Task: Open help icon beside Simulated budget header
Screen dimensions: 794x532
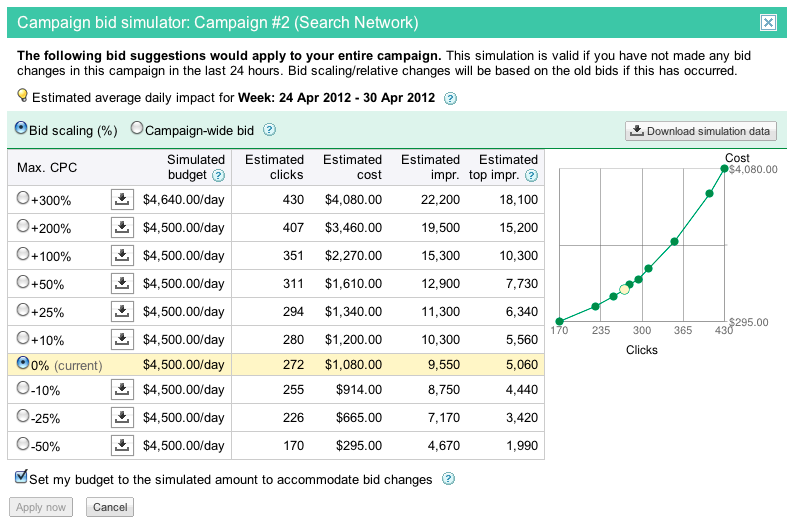Action: pyautogui.click(x=218, y=176)
